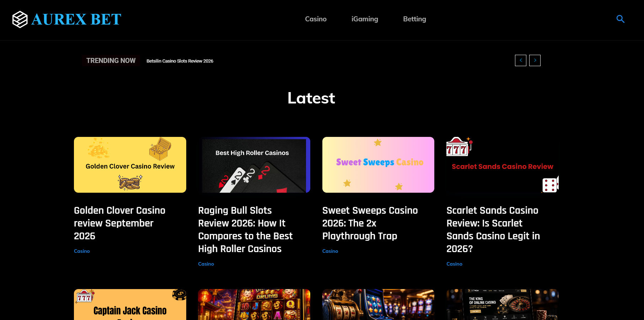Open Golden Clover Casino review September 2026 headline

tap(120, 223)
